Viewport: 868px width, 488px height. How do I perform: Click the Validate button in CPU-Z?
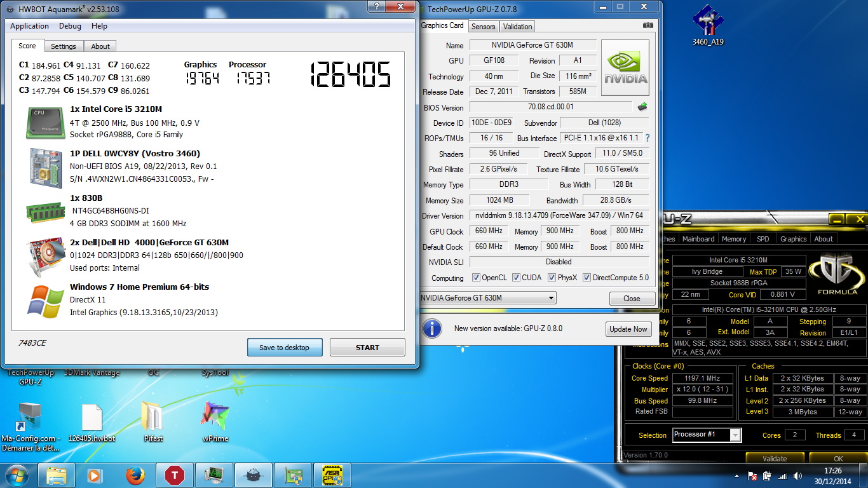pos(775,458)
